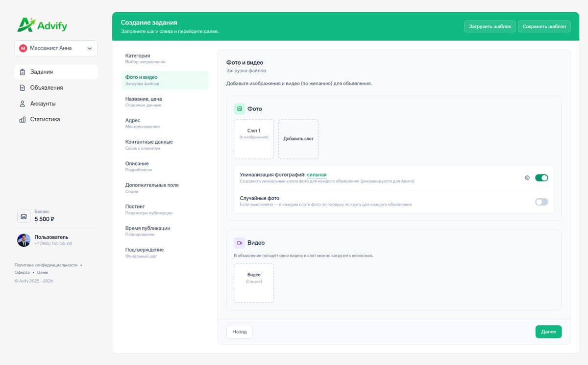Image resolution: width=588 pixels, height=365 pixels.
Task: Jump to the Подтверждение step
Action: coord(165,253)
